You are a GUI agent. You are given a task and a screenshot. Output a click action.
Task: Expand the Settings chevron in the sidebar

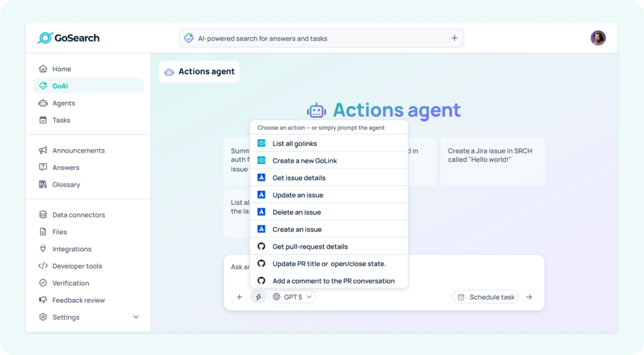(136, 317)
